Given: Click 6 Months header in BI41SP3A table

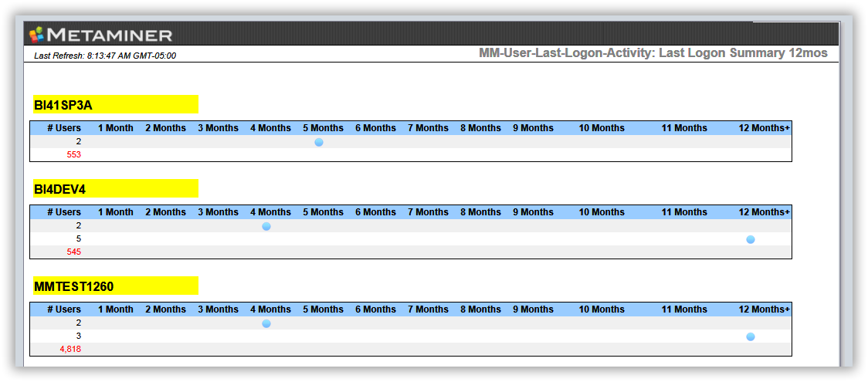Looking at the screenshot, I should (x=376, y=128).
